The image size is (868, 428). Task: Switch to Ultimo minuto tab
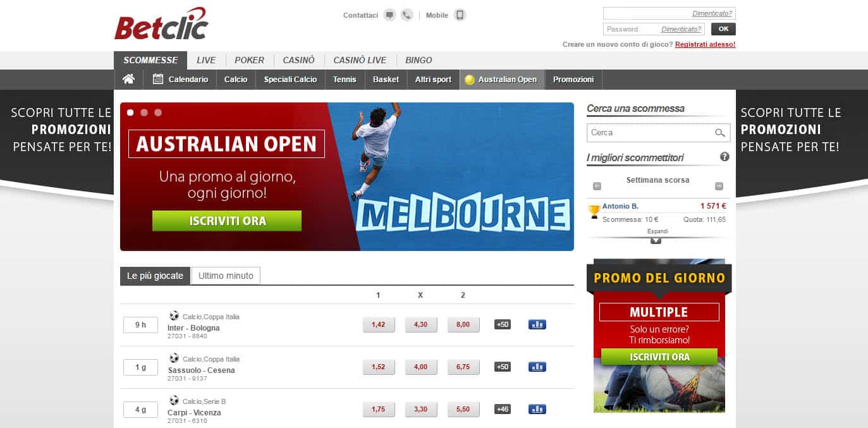pos(226,276)
